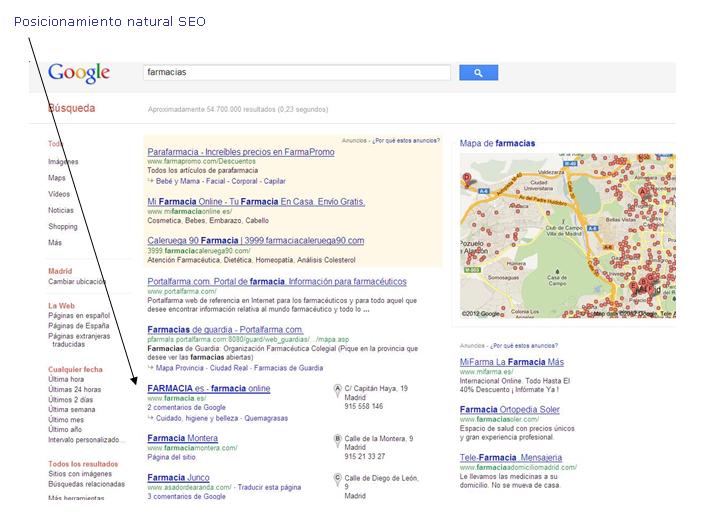Click the blue search magnifier button
This screenshot has width=720, height=514.
pyautogui.click(x=478, y=73)
